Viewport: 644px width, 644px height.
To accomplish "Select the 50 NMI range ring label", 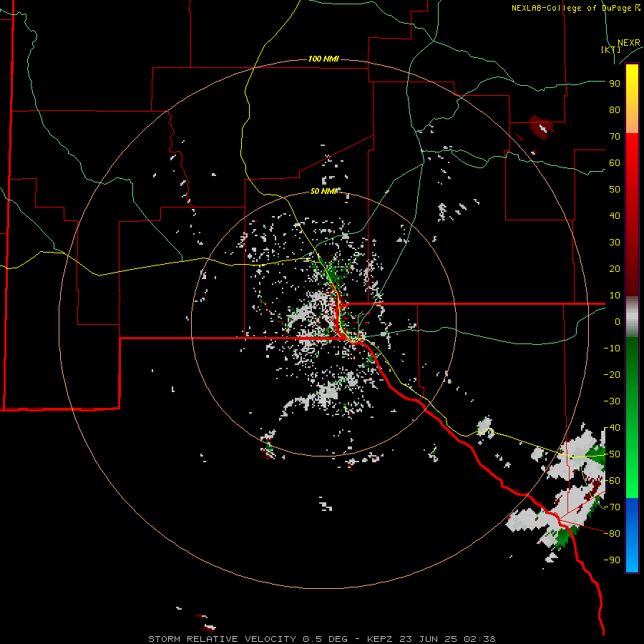I will pos(323,191).
